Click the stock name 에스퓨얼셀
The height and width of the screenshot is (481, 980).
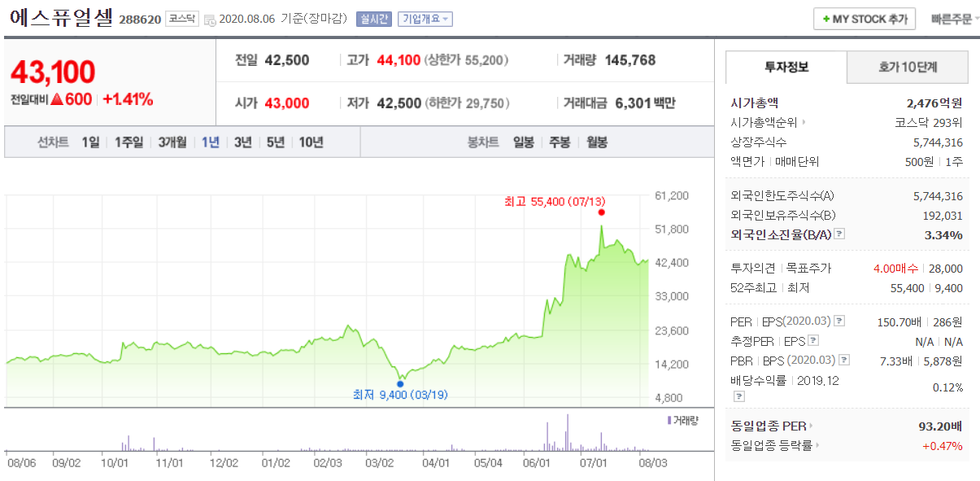click(x=61, y=19)
